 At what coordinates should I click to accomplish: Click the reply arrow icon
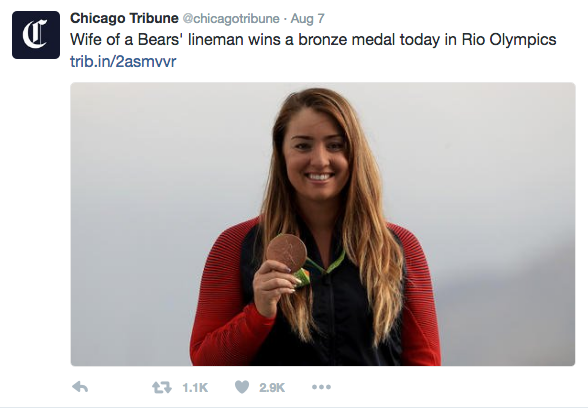coord(80,387)
